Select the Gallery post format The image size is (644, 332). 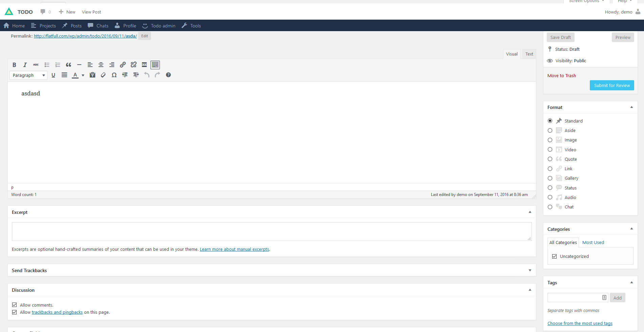(550, 178)
